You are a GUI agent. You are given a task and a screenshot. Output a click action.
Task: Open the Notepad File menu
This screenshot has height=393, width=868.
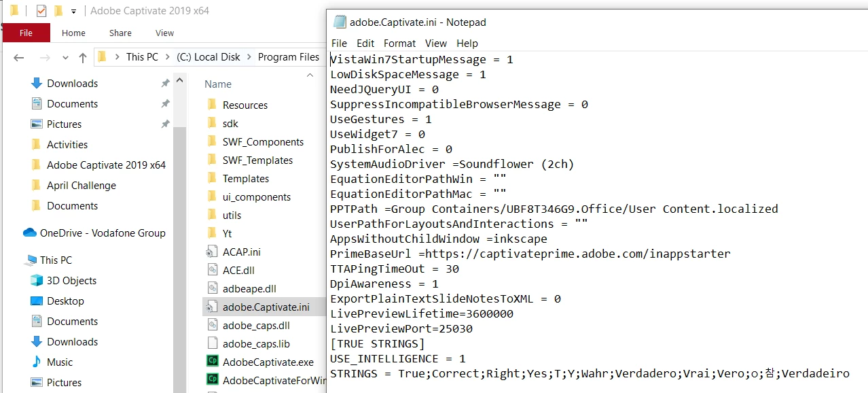tap(339, 43)
